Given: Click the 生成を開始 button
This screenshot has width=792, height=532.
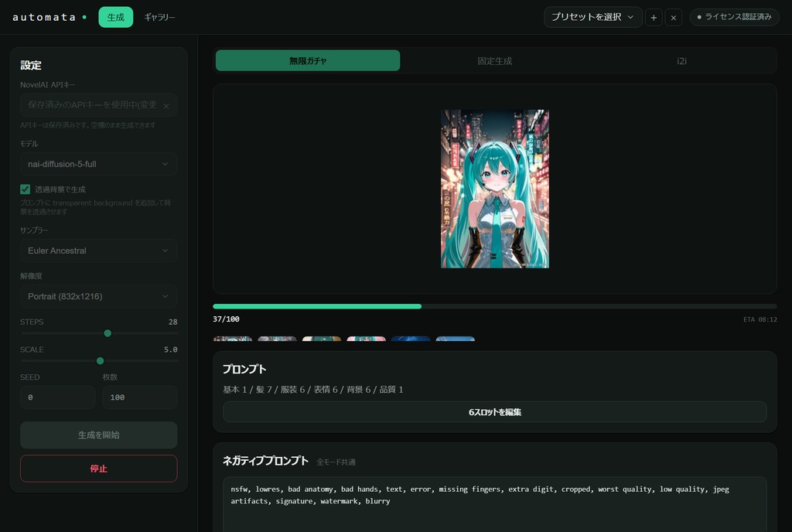Looking at the screenshot, I should [x=98, y=435].
